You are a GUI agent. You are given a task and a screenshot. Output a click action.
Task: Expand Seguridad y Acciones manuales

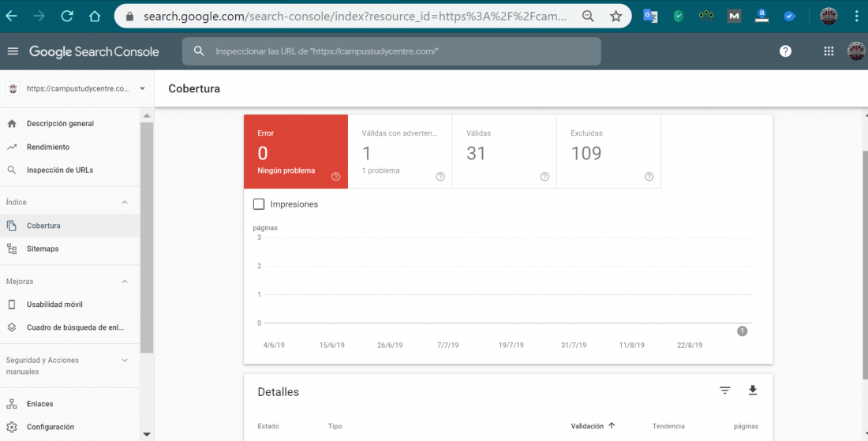(125, 361)
